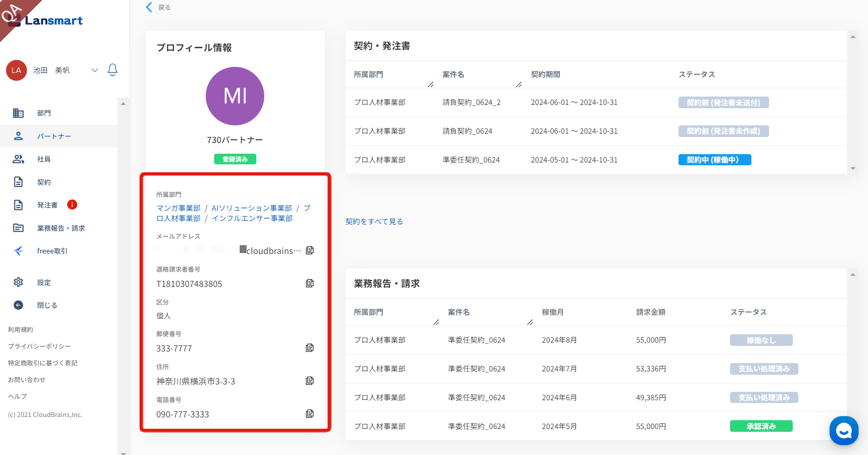This screenshot has height=455, width=868.
Task: Select 業務報告・請求 from the sidebar
Action: pyautogui.click(x=60, y=228)
